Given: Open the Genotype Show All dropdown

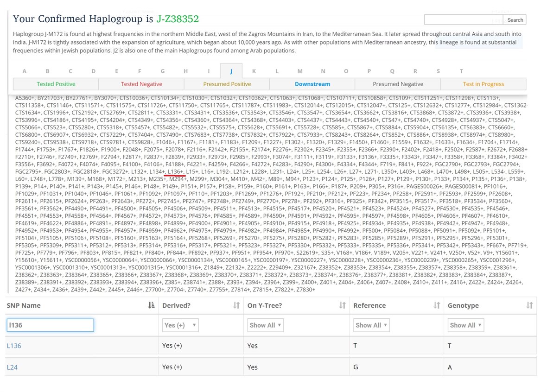Looking at the screenshot, I should click(x=465, y=325).
